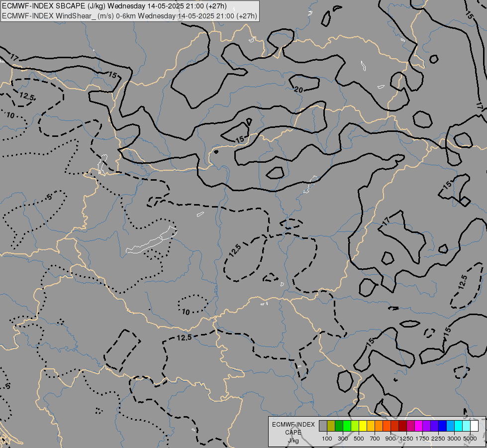This screenshot has width=487, height=448.
Task: Click the SBCAPE title line at the top
Action: click(x=114, y=6)
